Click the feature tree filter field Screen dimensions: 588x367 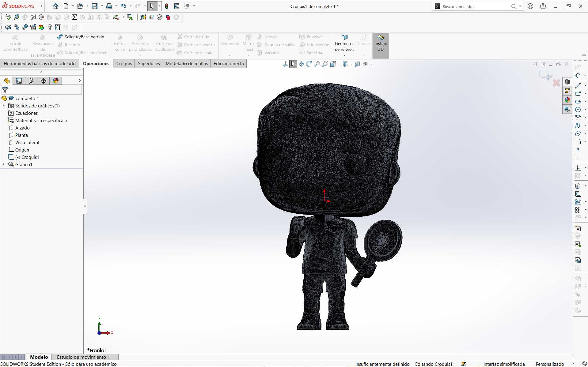click(x=42, y=90)
